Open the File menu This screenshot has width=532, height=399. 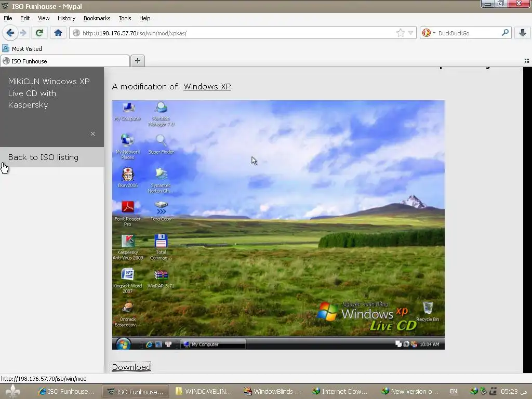point(8,18)
